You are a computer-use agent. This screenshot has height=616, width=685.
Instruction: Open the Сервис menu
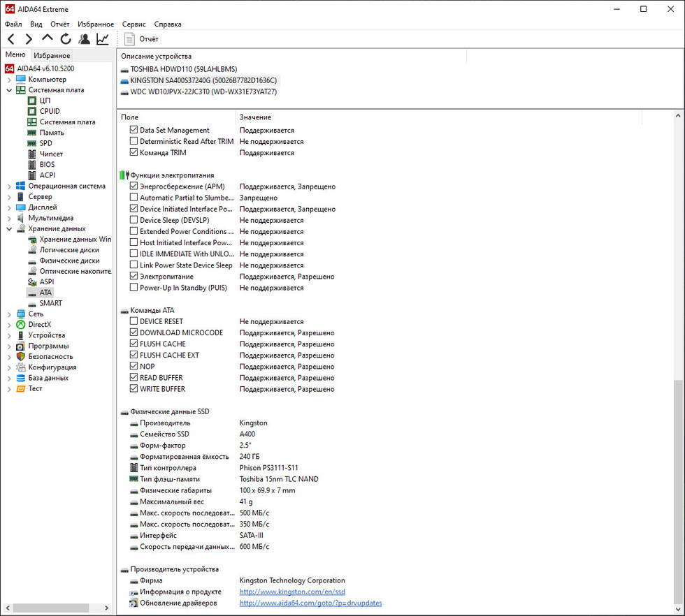tap(134, 24)
